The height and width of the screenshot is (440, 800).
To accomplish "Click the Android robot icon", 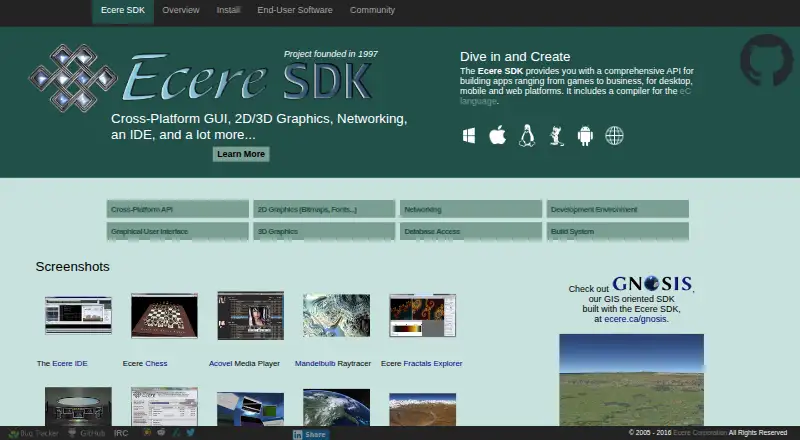I will 585,136.
